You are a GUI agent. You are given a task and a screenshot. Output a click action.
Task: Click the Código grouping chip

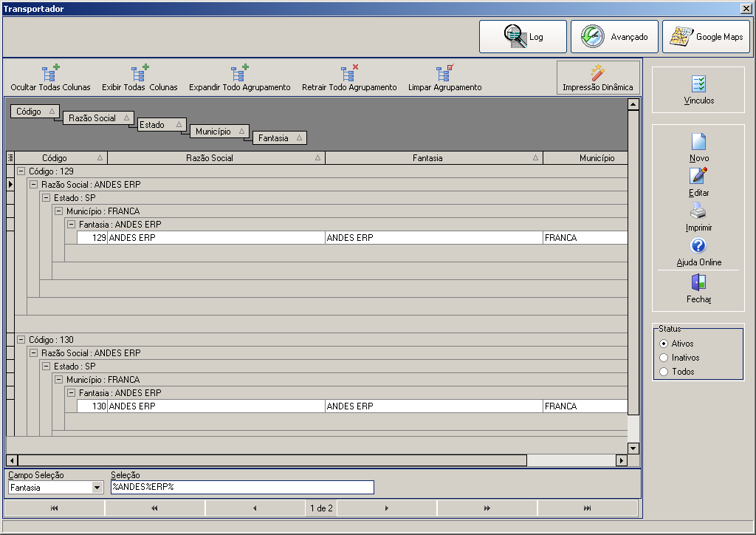35,112
